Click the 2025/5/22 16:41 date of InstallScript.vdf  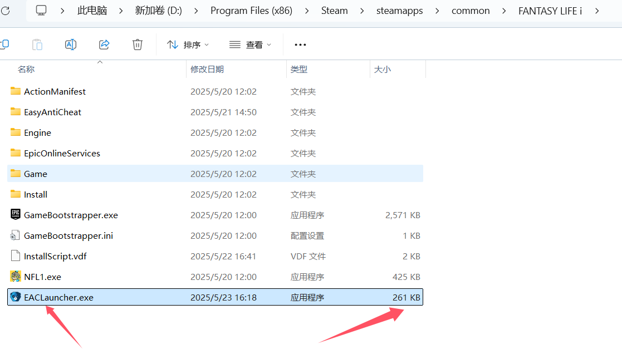click(223, 257)
